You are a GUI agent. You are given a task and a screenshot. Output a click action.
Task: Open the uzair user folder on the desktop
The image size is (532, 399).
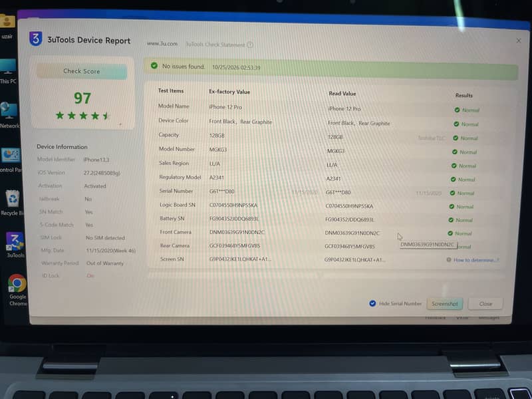[x=7, y=25]
